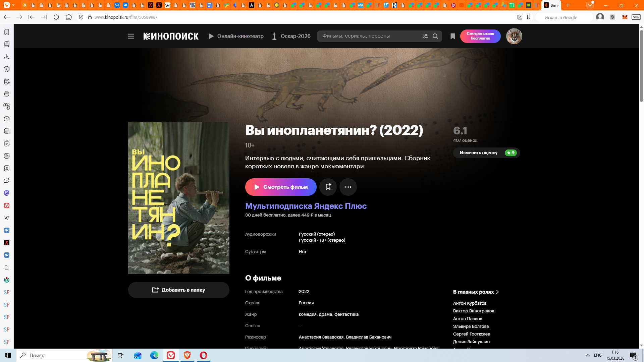Expand the 'В главных ролях' cast list
This screenshot has height=362, width=644.
click(476, 292)
